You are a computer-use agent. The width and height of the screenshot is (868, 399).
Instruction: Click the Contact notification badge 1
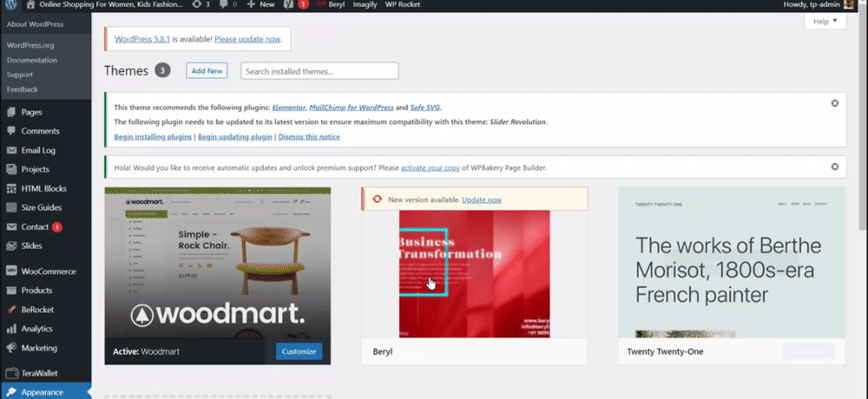(x=57, y=227)
